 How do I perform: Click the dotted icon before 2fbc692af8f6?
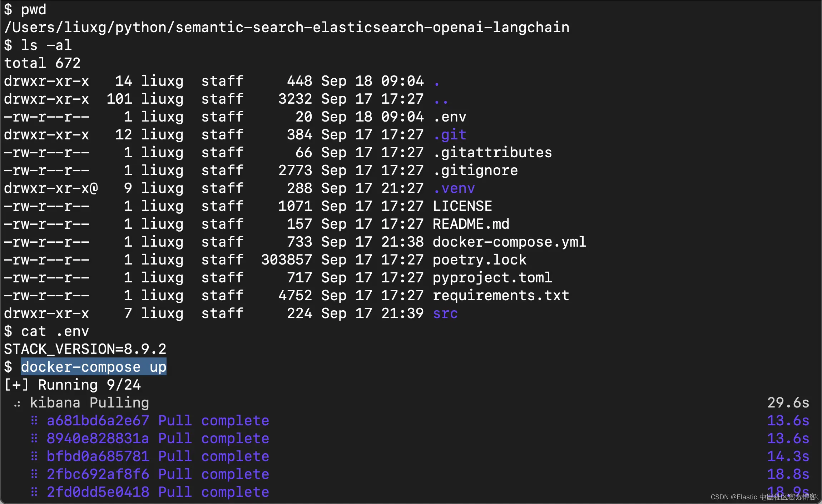34,474
